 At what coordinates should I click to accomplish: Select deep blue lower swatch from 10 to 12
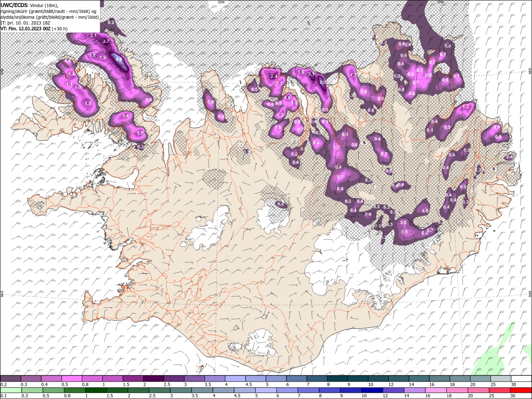372,390
